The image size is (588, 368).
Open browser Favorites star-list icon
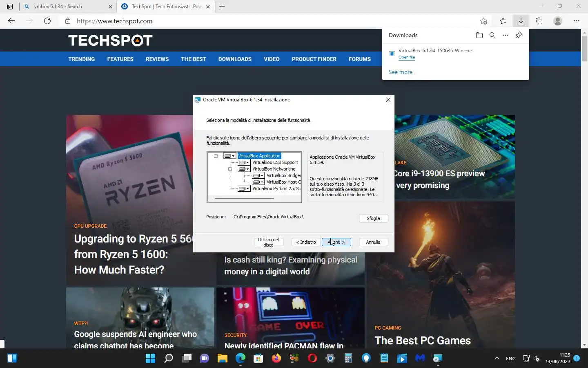click(x=503, y=21)
